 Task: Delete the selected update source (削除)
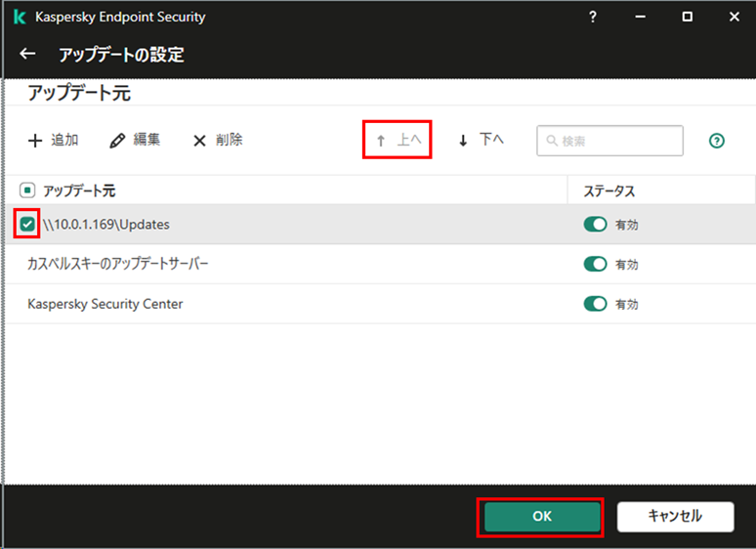218,141
